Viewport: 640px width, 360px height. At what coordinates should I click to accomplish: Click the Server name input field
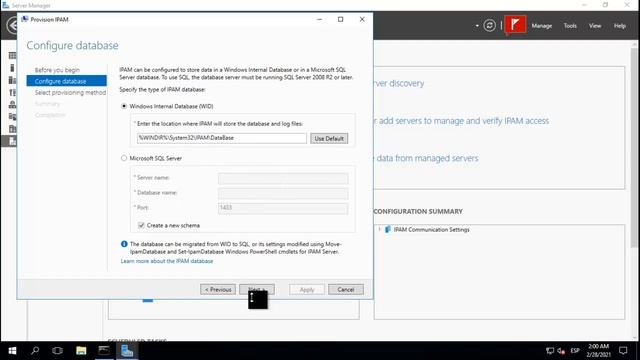(283, 178)
